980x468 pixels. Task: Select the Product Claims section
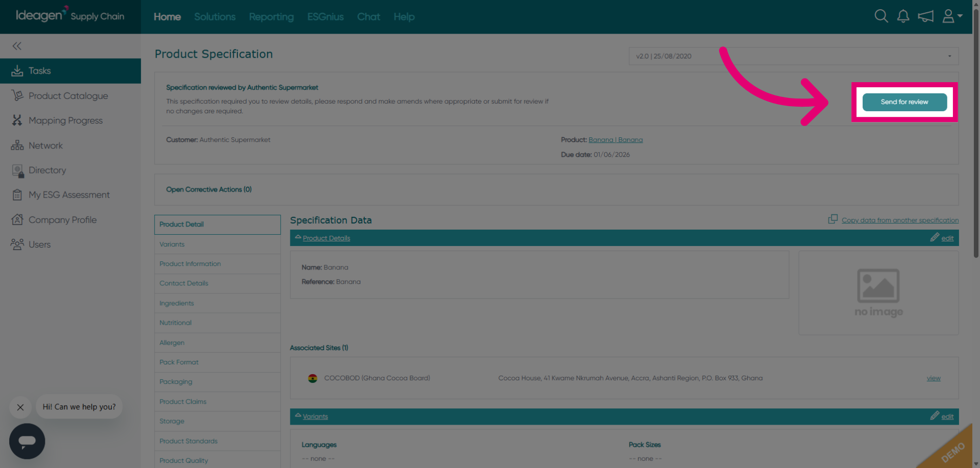217,402
